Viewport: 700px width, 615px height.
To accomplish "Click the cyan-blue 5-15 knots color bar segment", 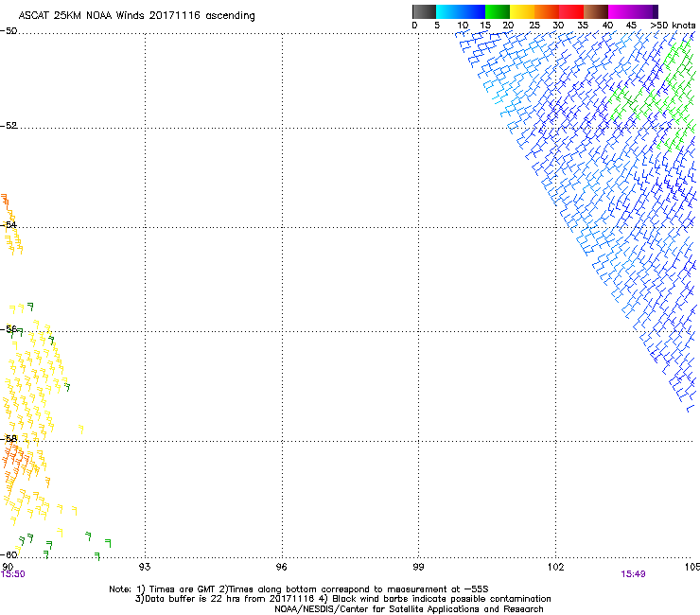I will tap(461, 11).
